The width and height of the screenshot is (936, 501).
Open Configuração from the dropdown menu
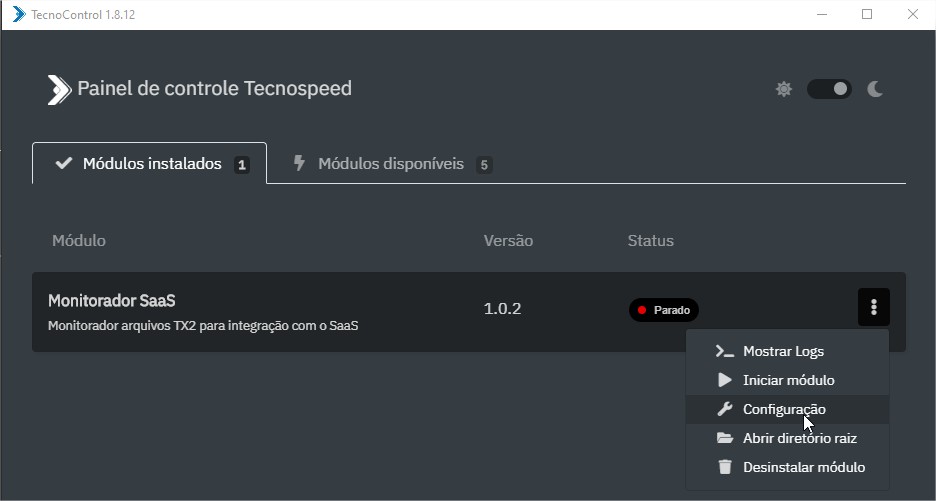pos(787,409)
